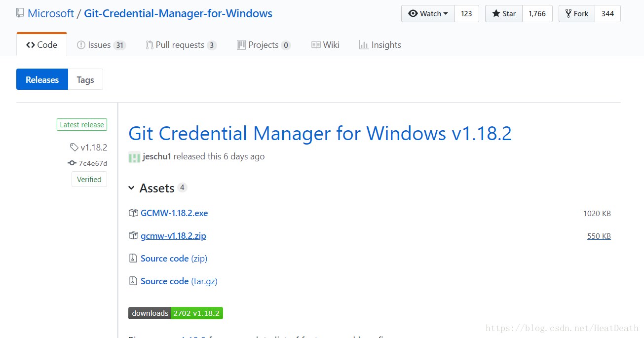View the 123 watchers count

[467, 14]
